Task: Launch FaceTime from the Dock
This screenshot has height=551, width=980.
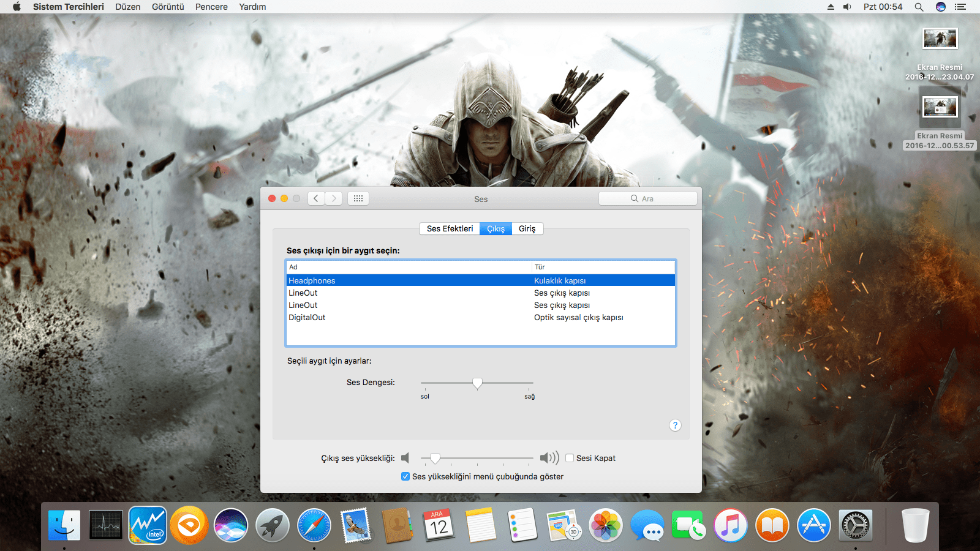Action: tap(689, 525)
